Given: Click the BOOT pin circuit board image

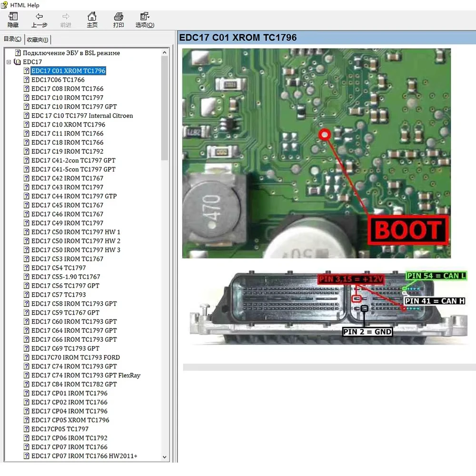Looking at the screenshot, I should point(316,153).
